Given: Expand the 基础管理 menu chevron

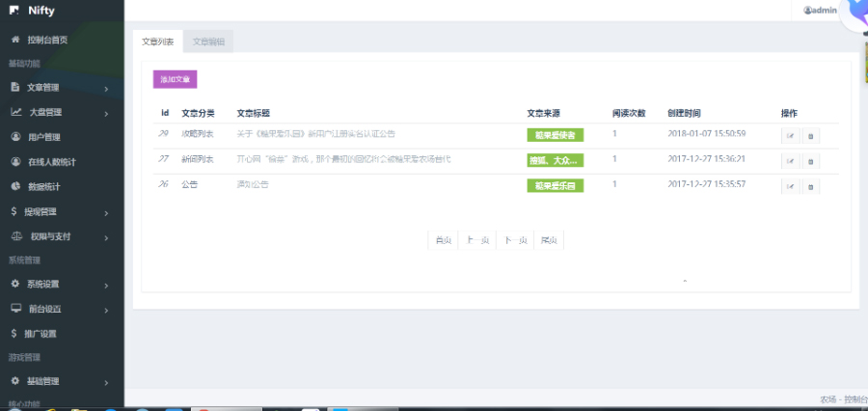Looking at the screenshot, I should point(106,383).
